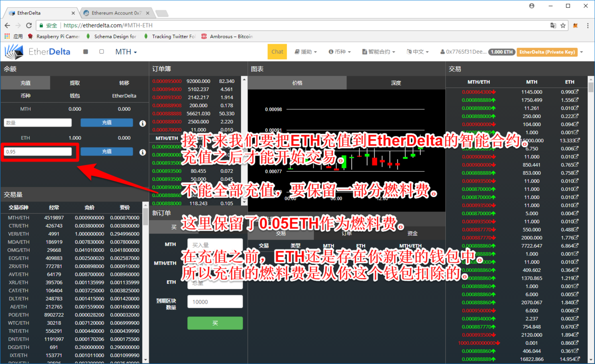
Task: Open the 0x7765f31Dee account dropdown
Action: pos(463,52)
